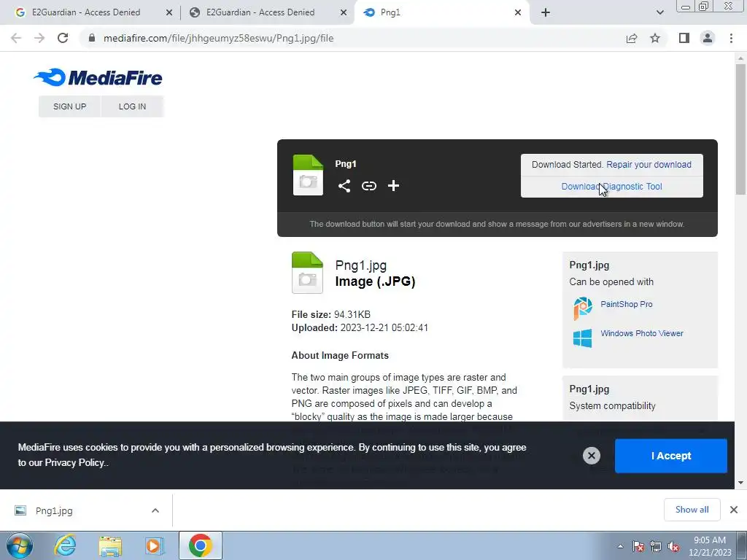Viewport: 747px width, 560px height.
Task: Click the I Accept cookies button
Action: click(671, 456)
